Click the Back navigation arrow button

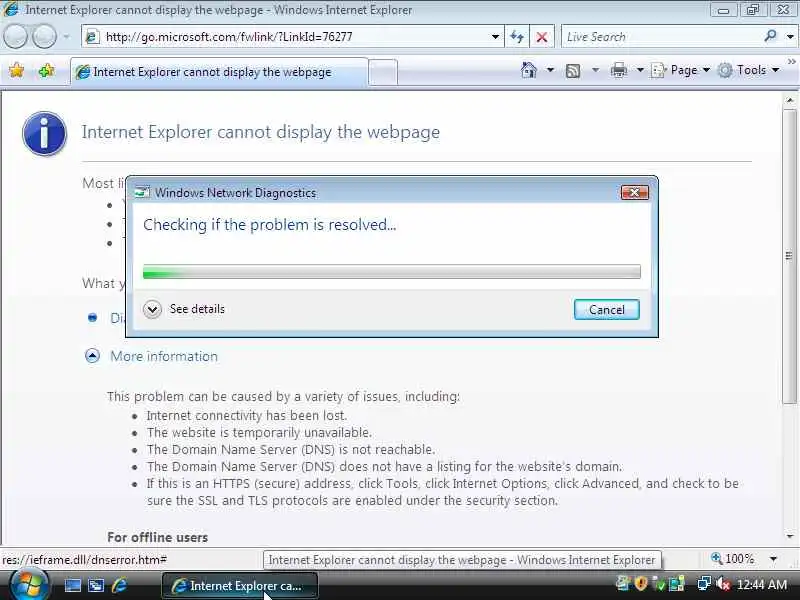pos(15,37)
